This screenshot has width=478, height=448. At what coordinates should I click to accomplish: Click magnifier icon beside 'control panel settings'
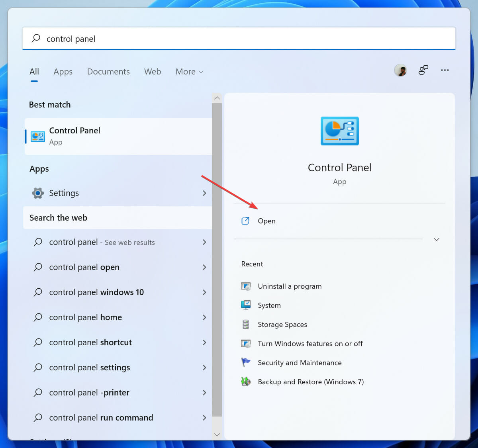pyautogui.click(x=38, y=367)
